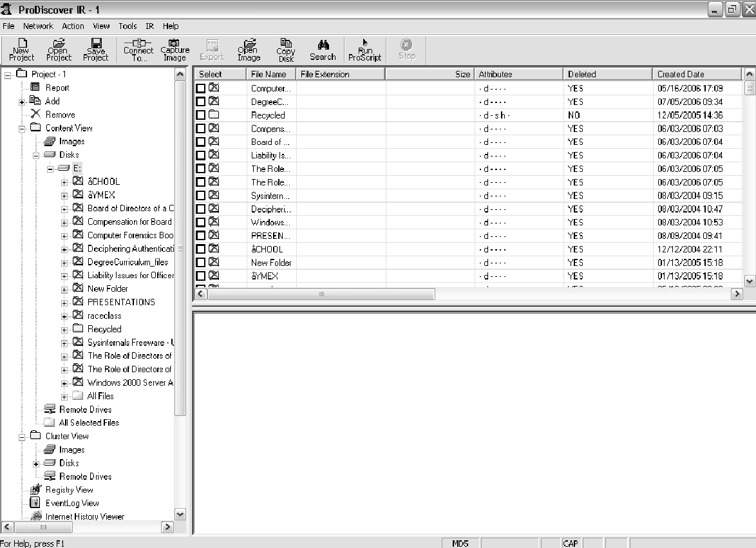Open the Action menu
The image size is (756, 548).
tap(73, 26)
